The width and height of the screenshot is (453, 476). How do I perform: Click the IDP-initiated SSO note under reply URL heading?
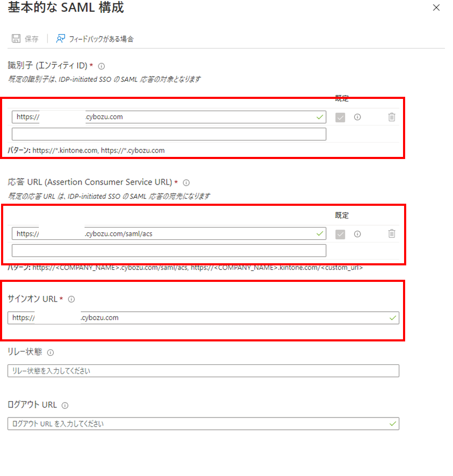coord(109,196)
